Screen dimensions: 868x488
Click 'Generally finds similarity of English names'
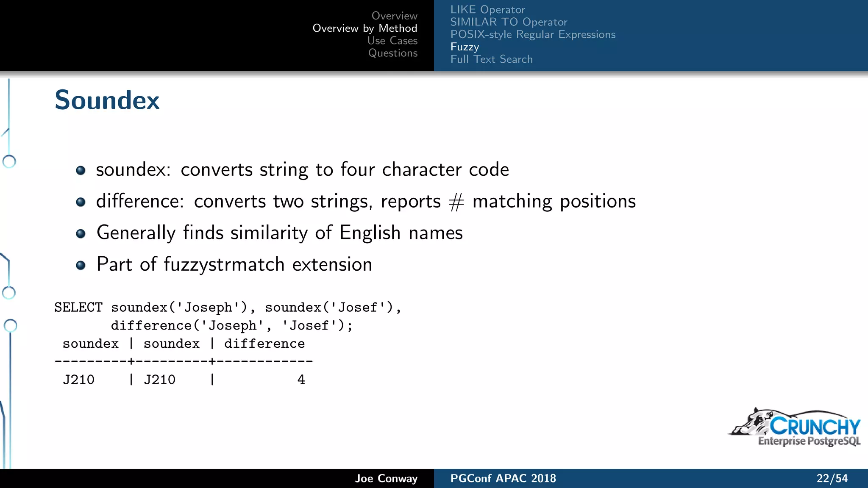click(x=280, y=233)
